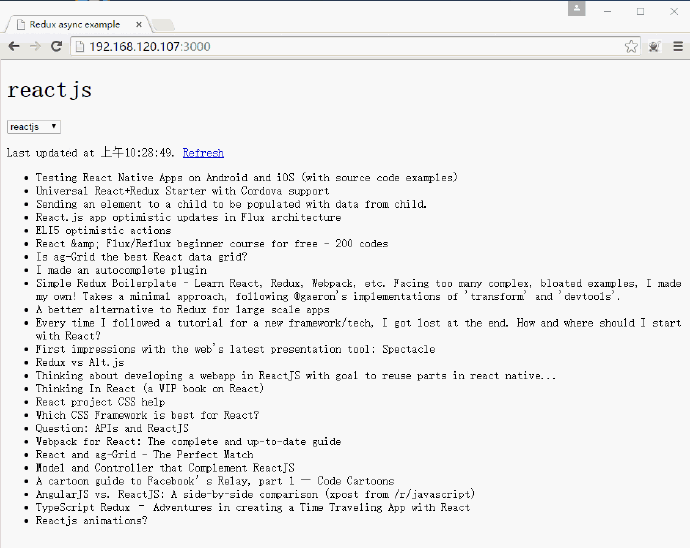Viewport: 690px width, 548px height.
Task: Maximize the browser window
Action: pos(641,11)
